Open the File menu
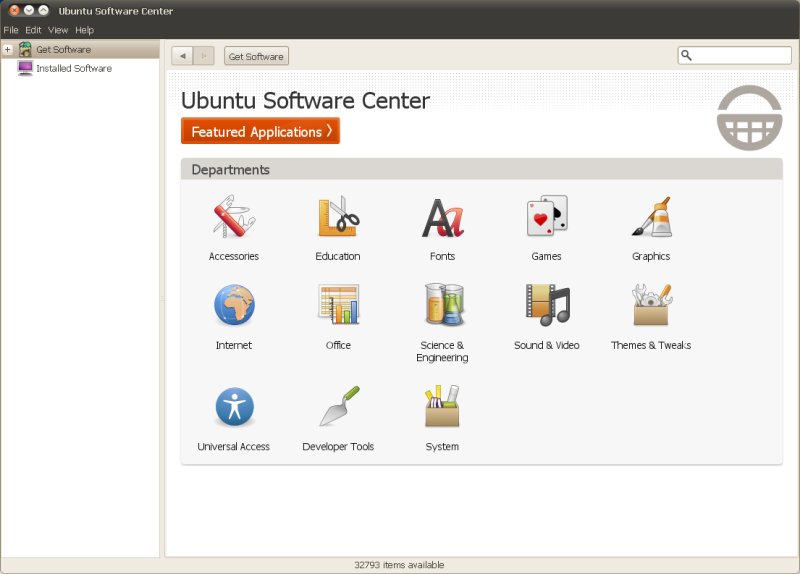 11,30
